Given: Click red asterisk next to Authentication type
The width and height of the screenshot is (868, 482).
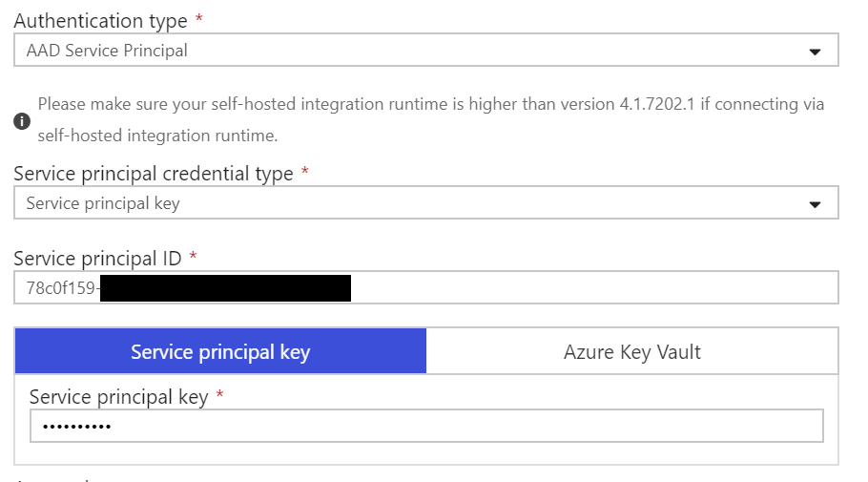Looking at the screenshot, I should [x=199, y=18].
